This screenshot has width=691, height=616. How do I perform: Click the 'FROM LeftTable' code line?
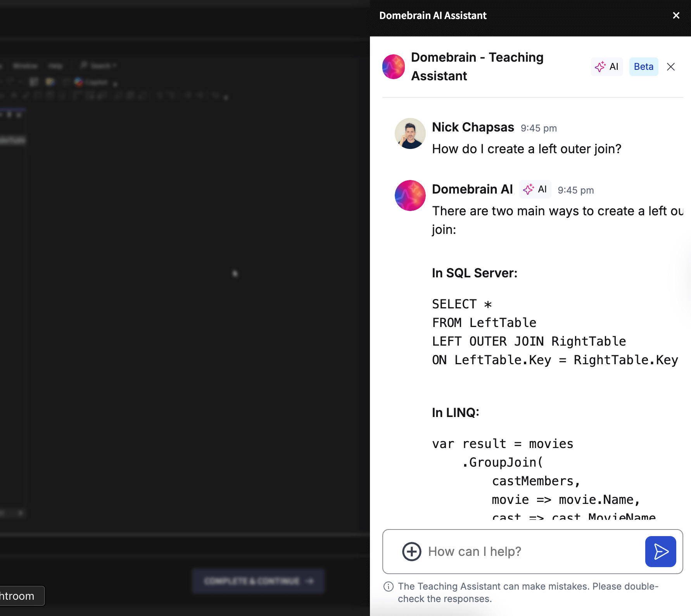point(484,323)
